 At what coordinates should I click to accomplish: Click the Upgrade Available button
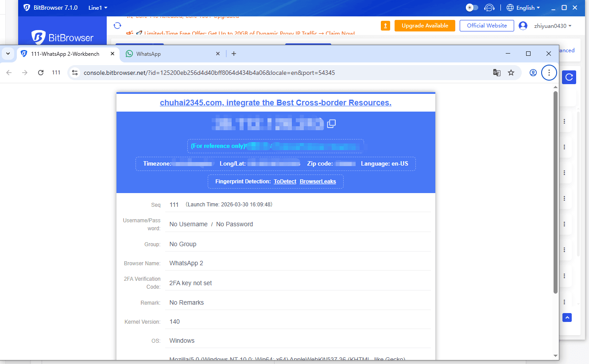point(425,26)
